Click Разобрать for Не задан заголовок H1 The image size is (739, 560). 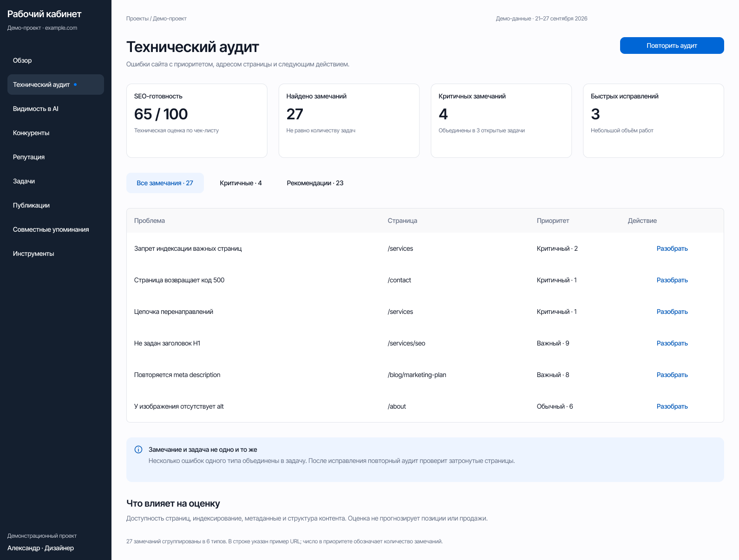672,343
